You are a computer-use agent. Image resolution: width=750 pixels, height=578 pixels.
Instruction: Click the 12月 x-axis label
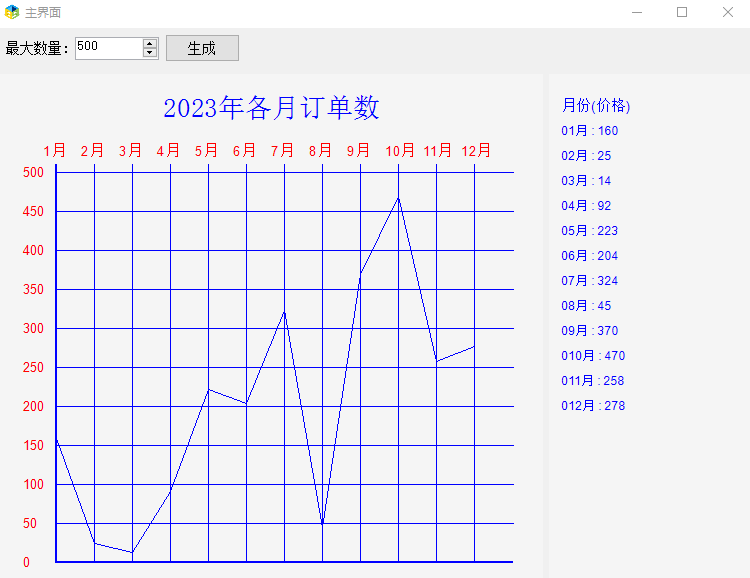point(476,151)
